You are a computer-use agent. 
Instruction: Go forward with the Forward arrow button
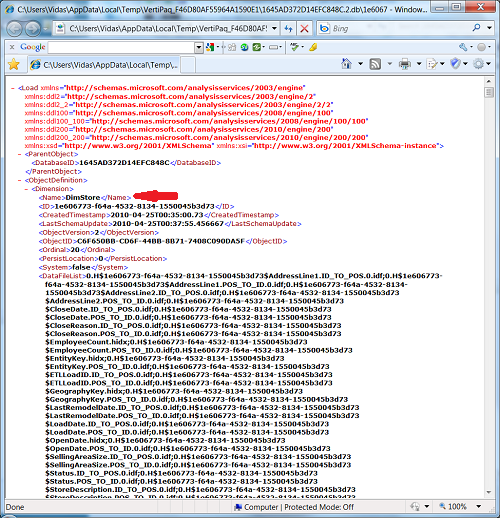coord(33,29)
